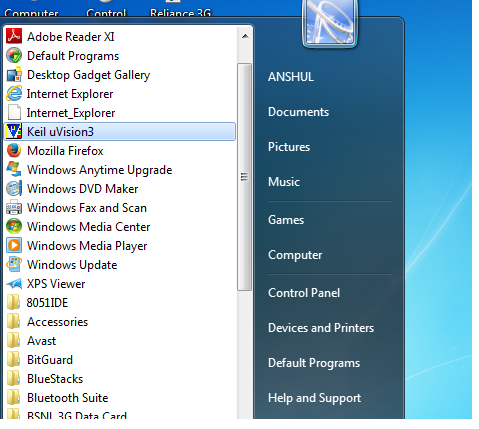Screen dimensions: 479x429
Task: Click the Windows Media Player icon
Action: (x=14, y=245)
